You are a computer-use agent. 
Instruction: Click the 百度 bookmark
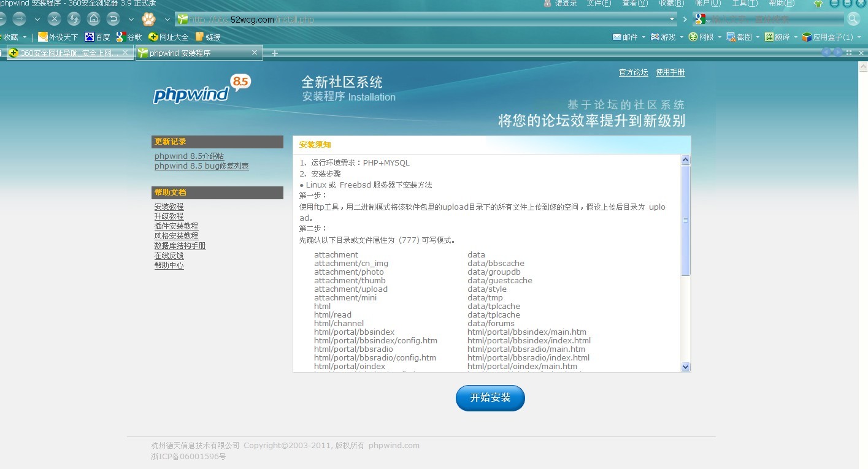pyautogui.click(x=98, y=37)
